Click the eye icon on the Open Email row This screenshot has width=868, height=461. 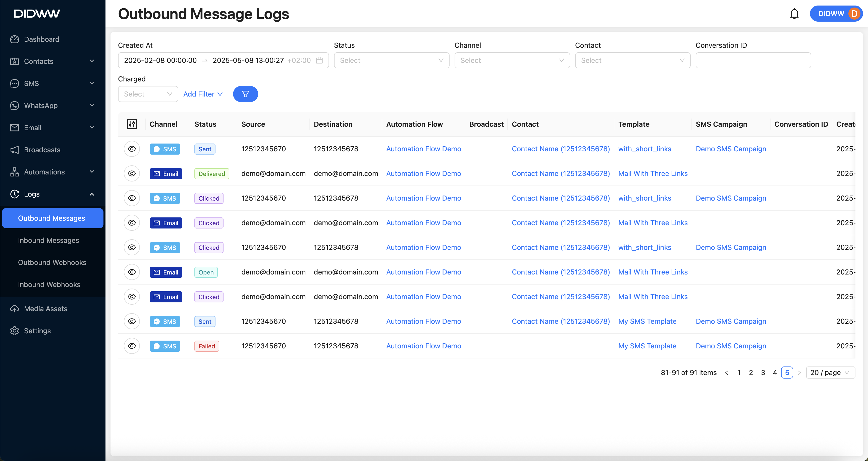(132, 272)
